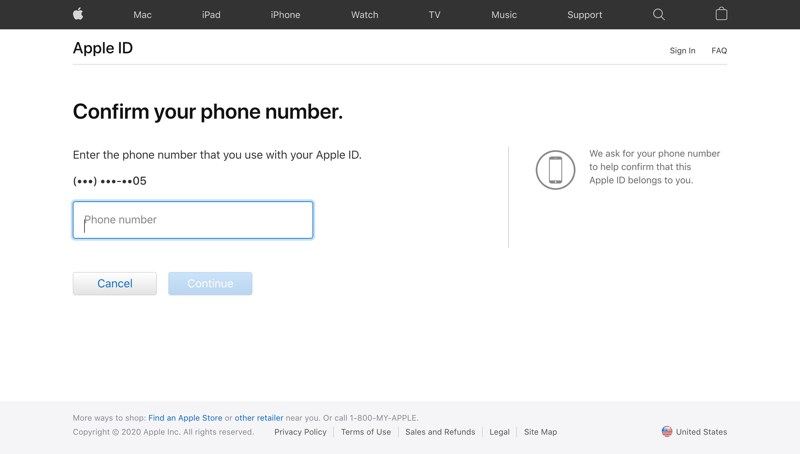Open the Mac menu item

point(142,15)
